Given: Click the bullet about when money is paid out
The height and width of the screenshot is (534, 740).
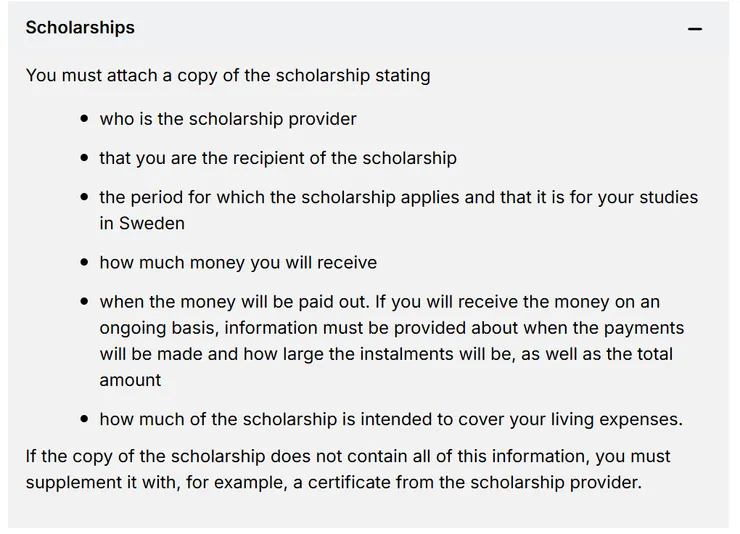Looking at the screenshot, I should coord(392,341).
